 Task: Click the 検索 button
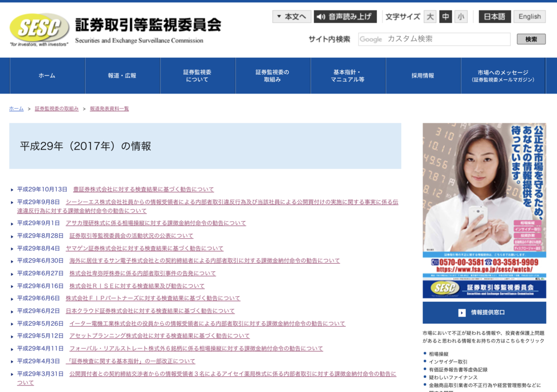pyautogui.click(x=531, y=39)
